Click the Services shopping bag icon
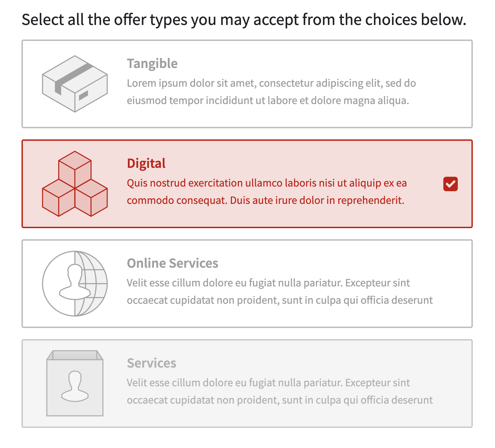The image size is (495, 448). [75, 383]
